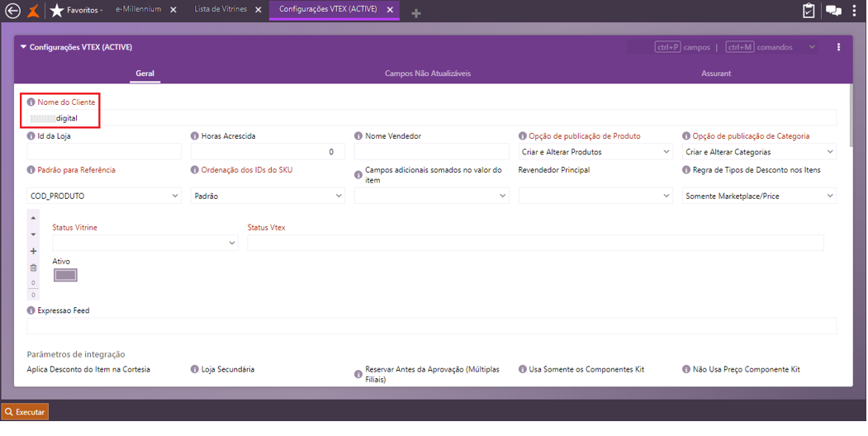The height and width of the screenshot is (436, 868).
Task: Close the Configurações VTEX (ACTIVE) tab
Action: [x=390, y=10]
